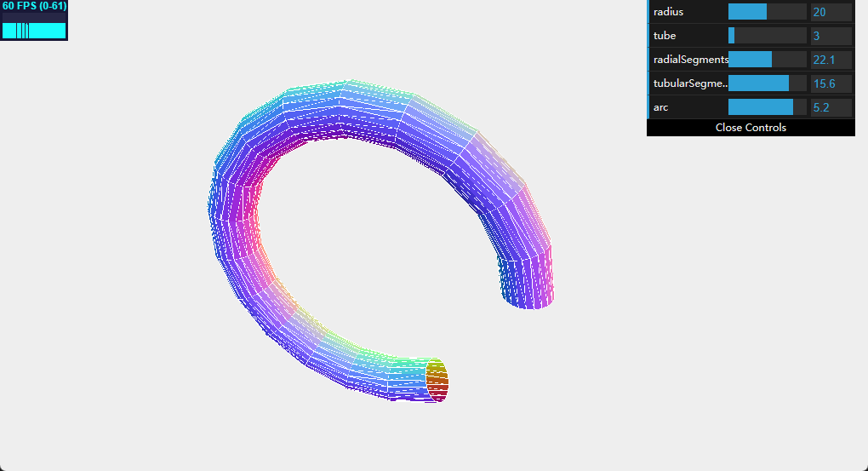Click the radius label in the controls
Viewport: 868px width, 471px height.
(669, 12)
